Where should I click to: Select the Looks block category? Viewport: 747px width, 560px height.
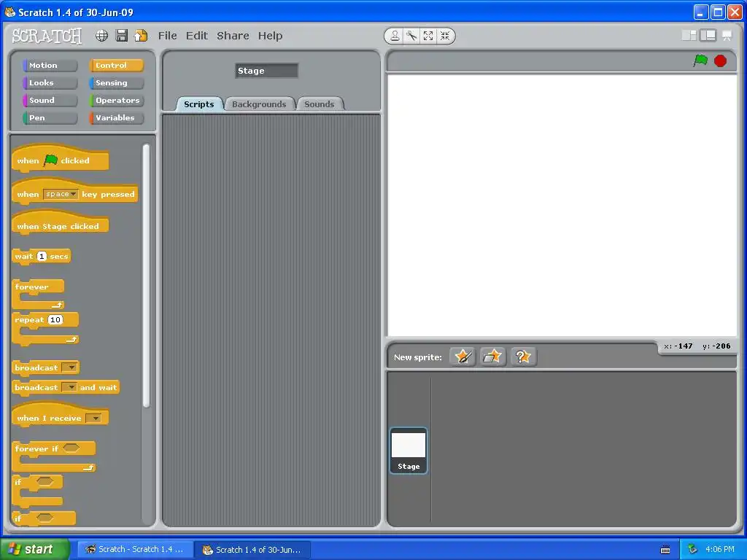coord(50,83)
